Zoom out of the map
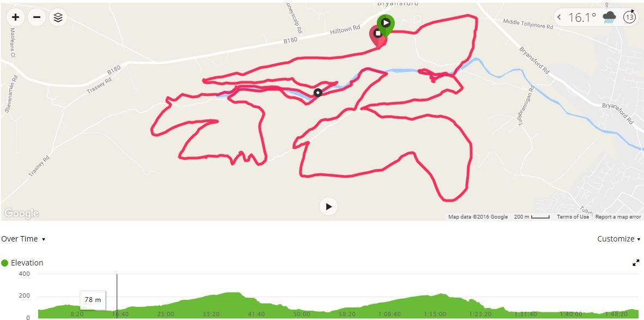The width and height of the screenshot is (644, 320). pos(37,17)
